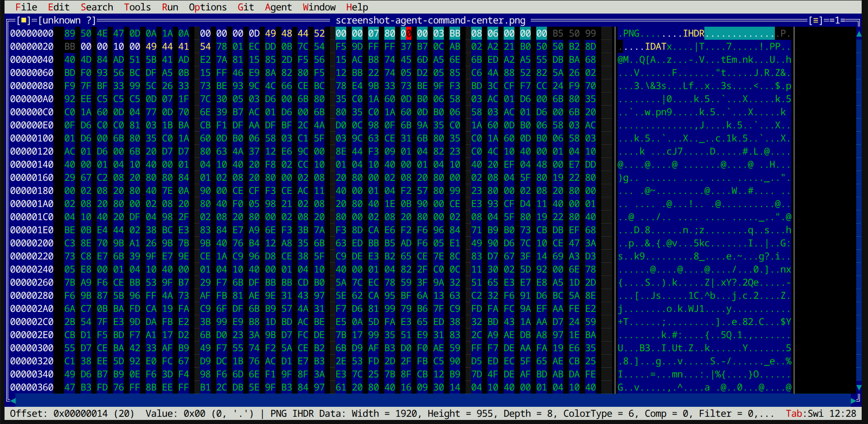This screenshot has height=424, width=868.
Task: Click the vertical scrollbar down arrow
Action: click(859, 387)
